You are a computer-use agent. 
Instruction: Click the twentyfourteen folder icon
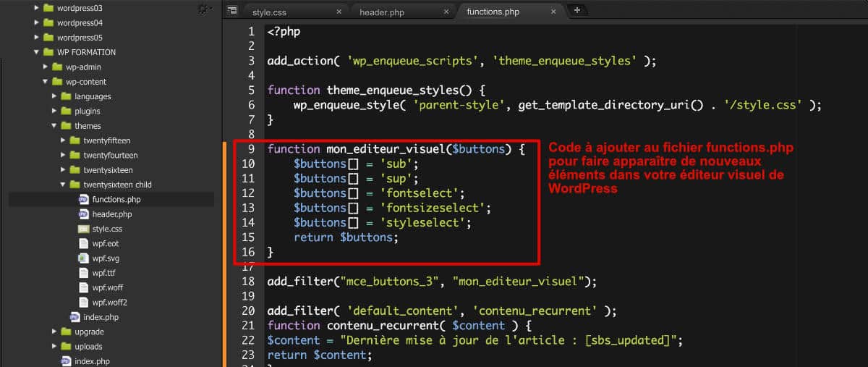click(75, 155)
